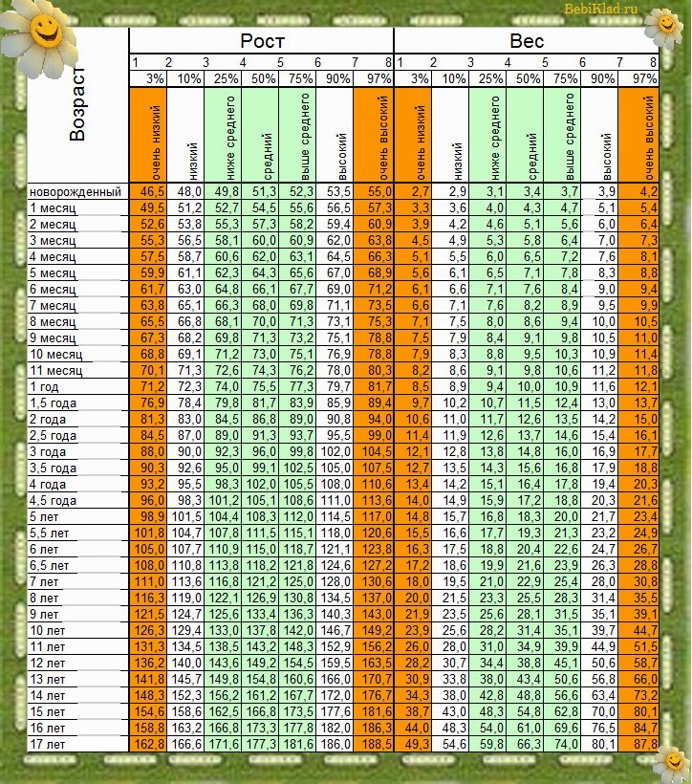Select the 1 год row label

44,386
